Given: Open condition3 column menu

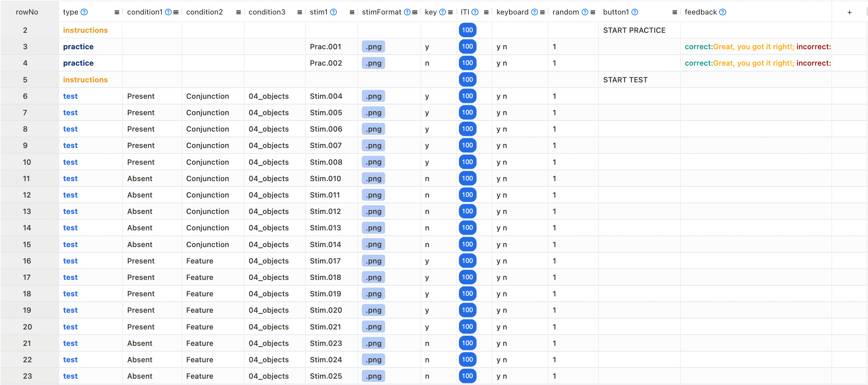Looking at the screenshot, I should coord(299,13).
